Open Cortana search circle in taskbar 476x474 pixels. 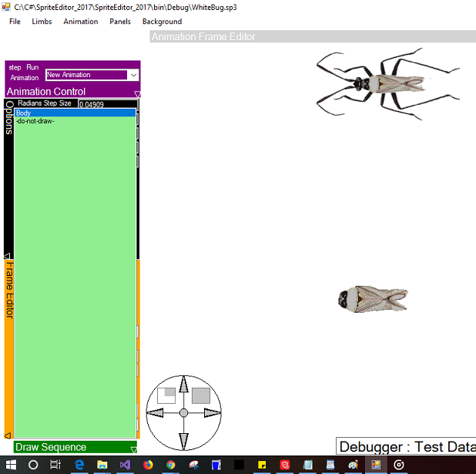pos(33,465)
